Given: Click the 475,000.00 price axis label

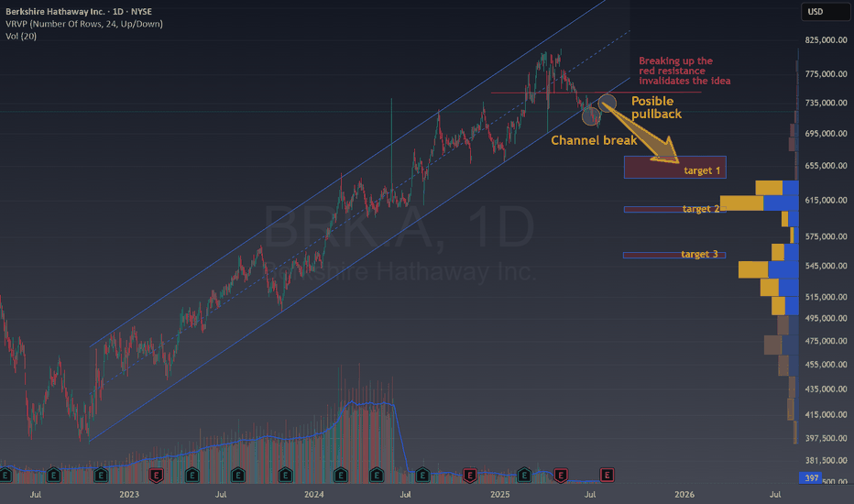Looking at the screenshot, I should point(827,341).
